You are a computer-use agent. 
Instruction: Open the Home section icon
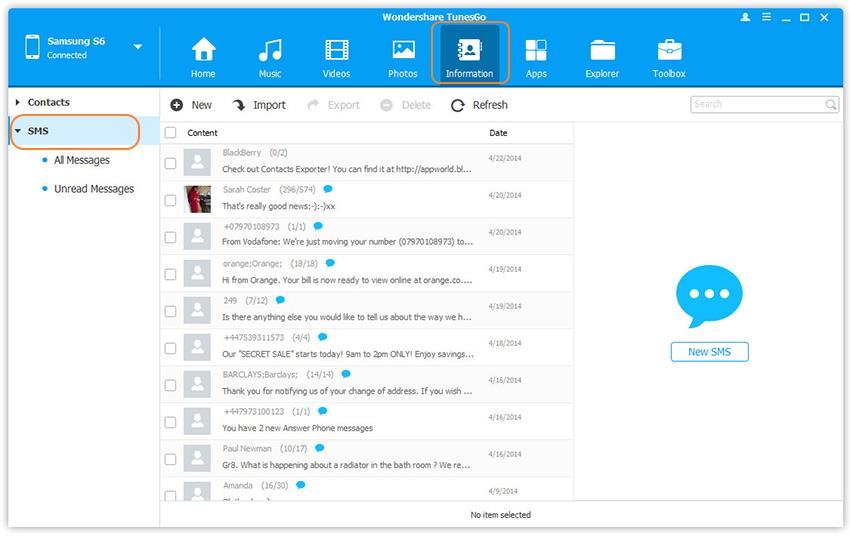click(203, 51)
